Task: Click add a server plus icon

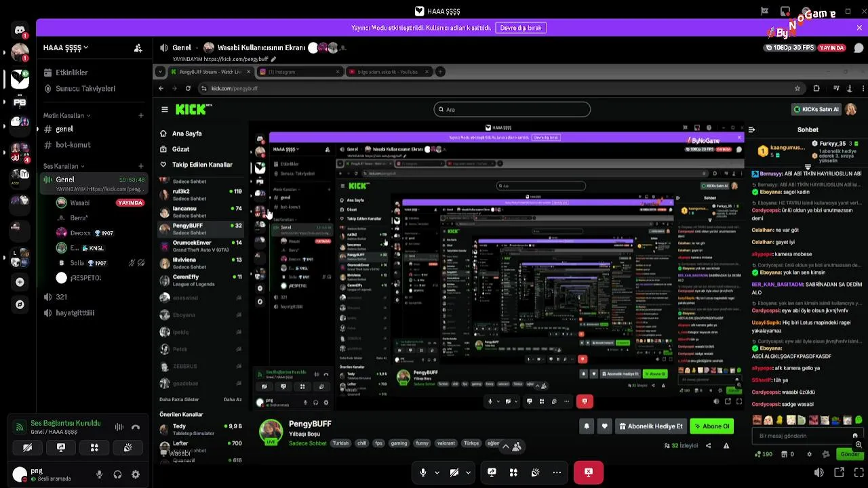Action: point(20,282)
